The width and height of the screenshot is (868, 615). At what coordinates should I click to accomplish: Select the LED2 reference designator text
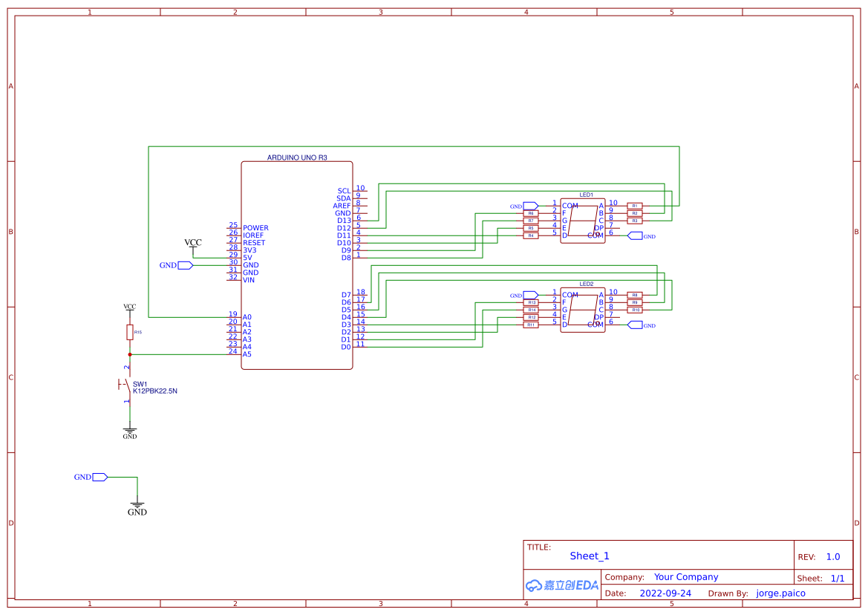click(587, 283)
